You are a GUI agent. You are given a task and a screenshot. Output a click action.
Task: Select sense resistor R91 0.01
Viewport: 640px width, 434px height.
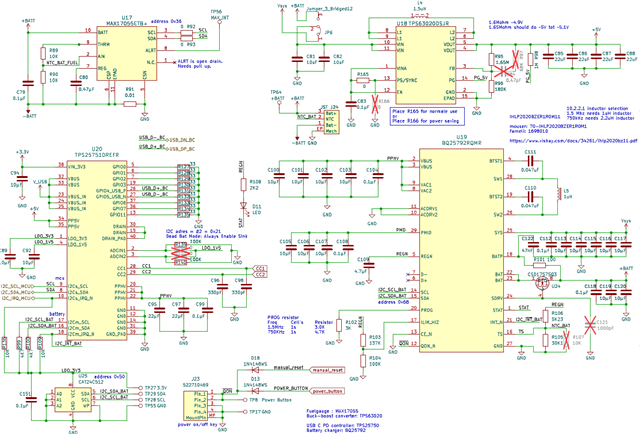pos(130,104)
